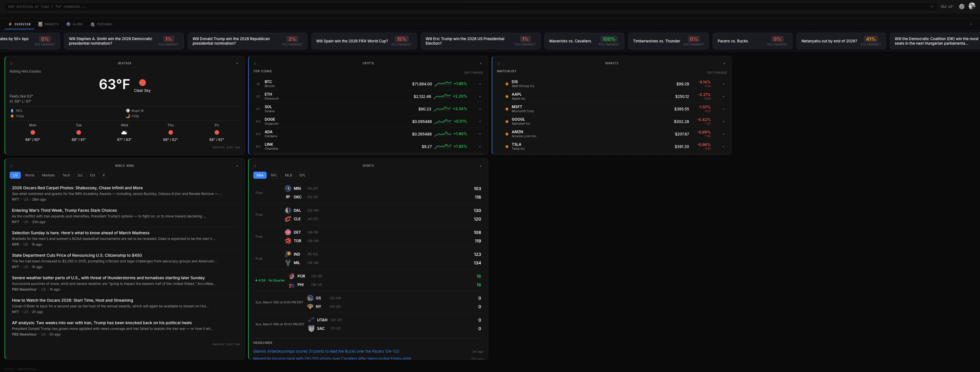Expand the BTC Bitcoin row details arrow
Viewport: 980px width, 372px height.
pos(480,84)
